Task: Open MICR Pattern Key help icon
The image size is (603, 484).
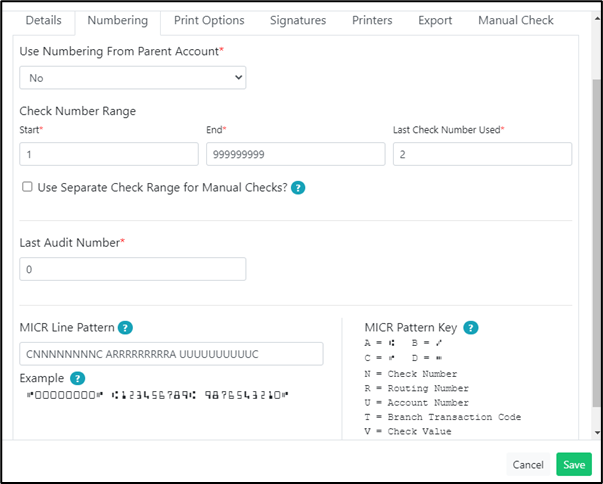Action: pyautogui.click(x=471, y=328)
